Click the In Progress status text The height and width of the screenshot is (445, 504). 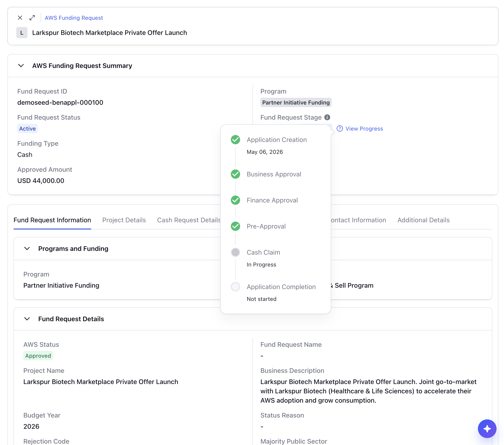261,265
